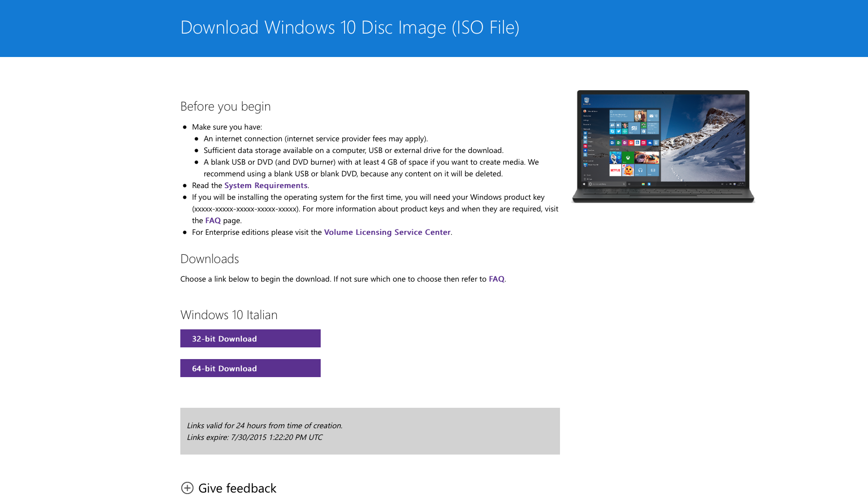Click the 'Make sure you have:' bullet
Viewport: 868px width, 495px height.
pos(227,127)
